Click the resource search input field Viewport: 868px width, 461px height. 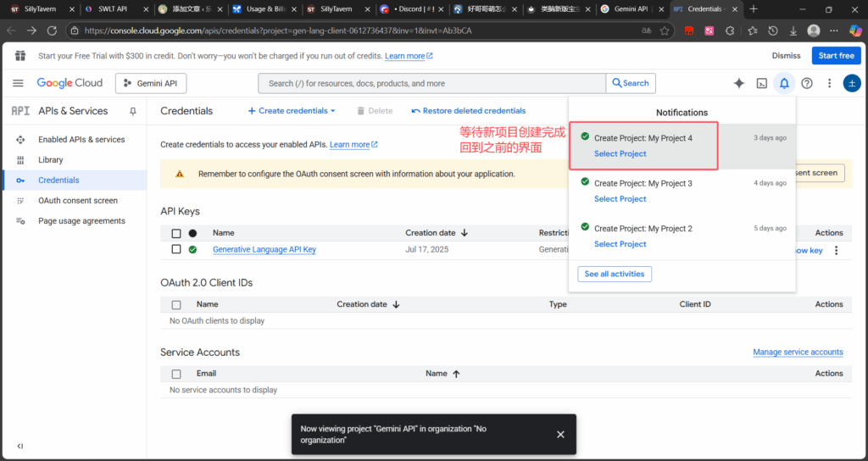click(x=432, y=83)
